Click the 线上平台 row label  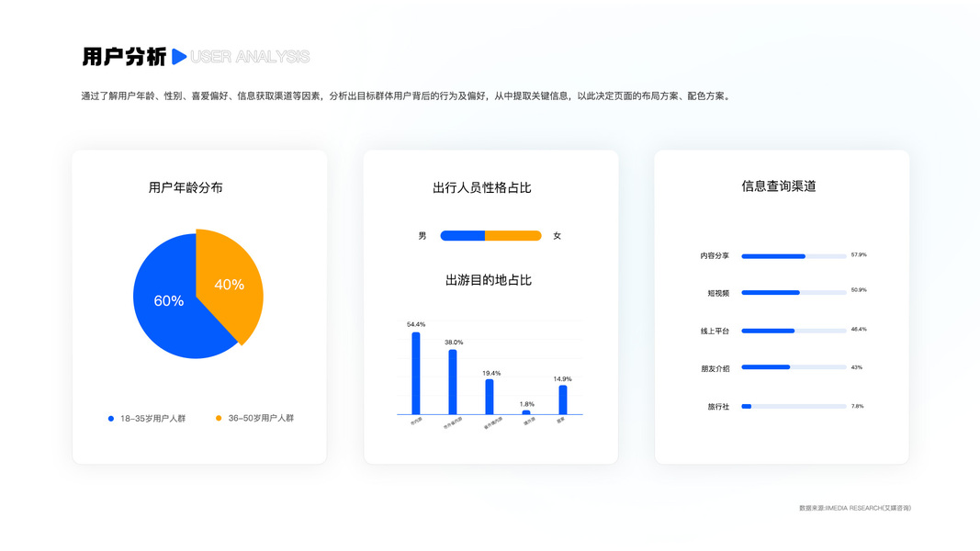click(715, 332)
